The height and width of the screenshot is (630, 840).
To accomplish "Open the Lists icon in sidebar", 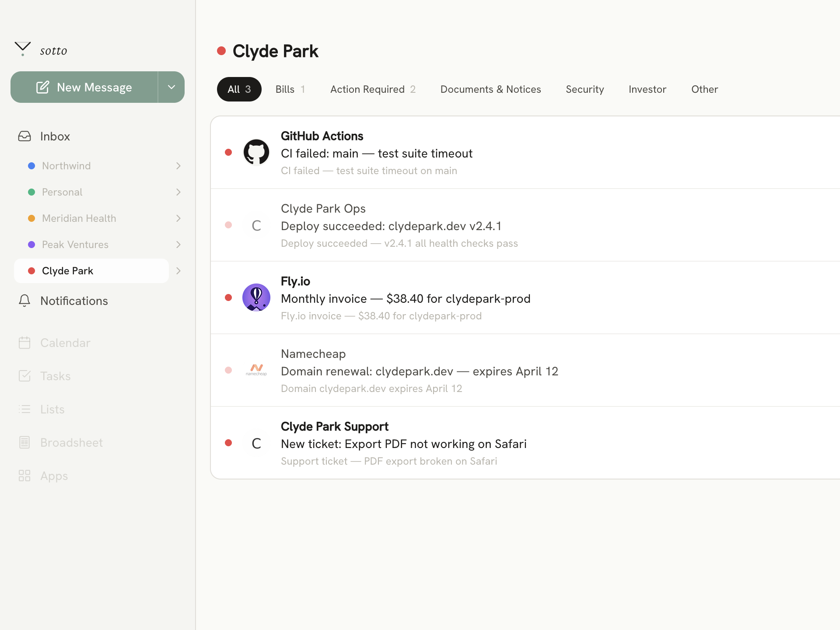I will click(24, 409).
